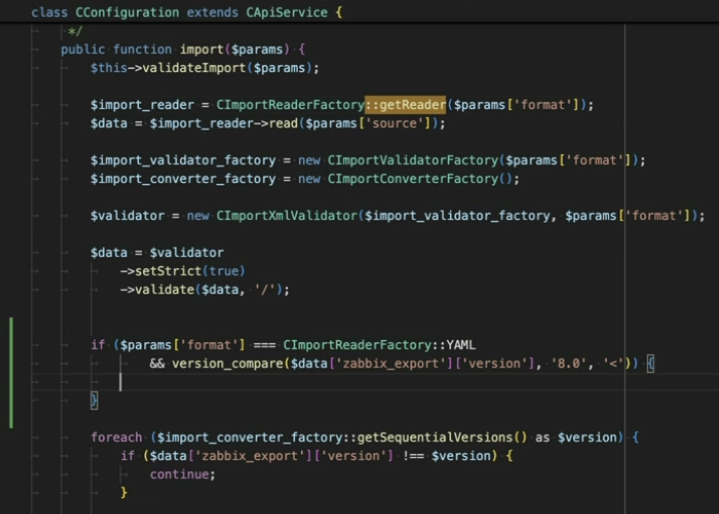The height and width of the screenshot is (514, 719).
Task: Click the version_compare function call
Action: [x=228, y=363]
